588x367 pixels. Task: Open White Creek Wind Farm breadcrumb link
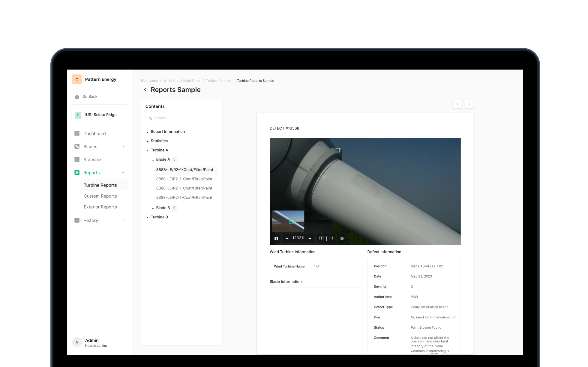[181, 81]
